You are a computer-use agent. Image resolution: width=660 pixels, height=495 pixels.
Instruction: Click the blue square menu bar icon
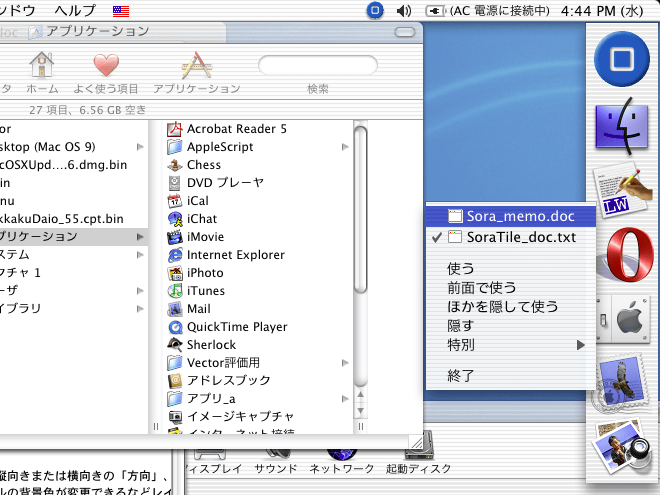click(375, 11)
